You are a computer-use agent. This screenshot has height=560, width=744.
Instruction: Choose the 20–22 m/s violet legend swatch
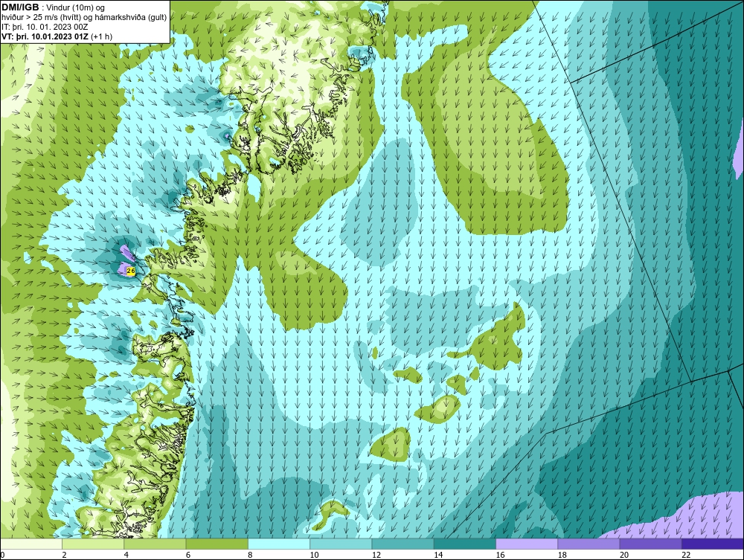650,544
